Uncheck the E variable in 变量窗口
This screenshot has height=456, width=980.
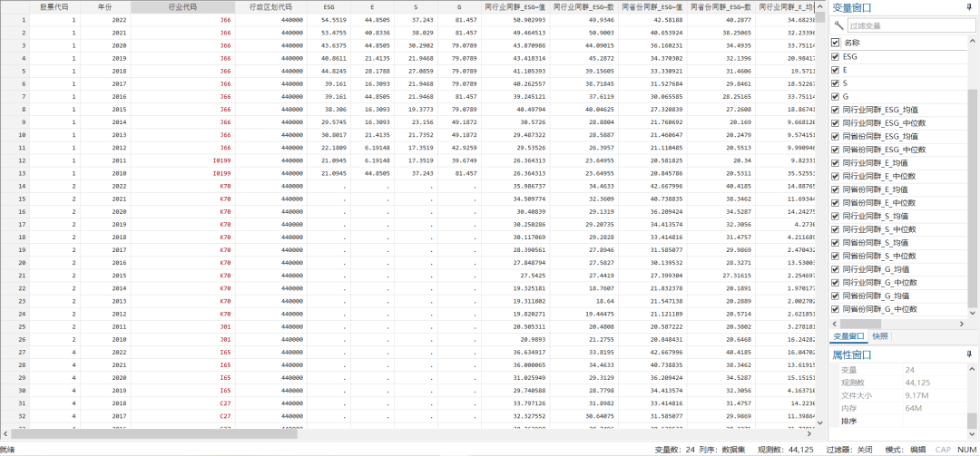[836, 70]
